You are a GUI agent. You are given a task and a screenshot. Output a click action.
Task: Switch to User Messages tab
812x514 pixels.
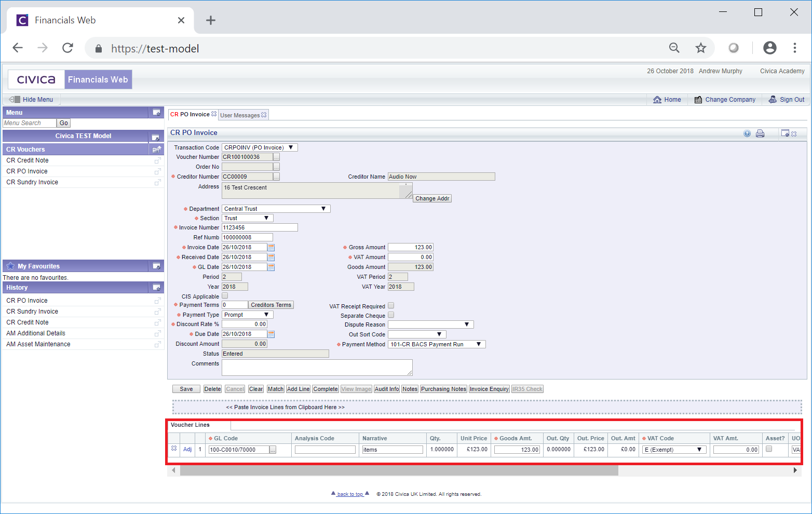[240, 115]
